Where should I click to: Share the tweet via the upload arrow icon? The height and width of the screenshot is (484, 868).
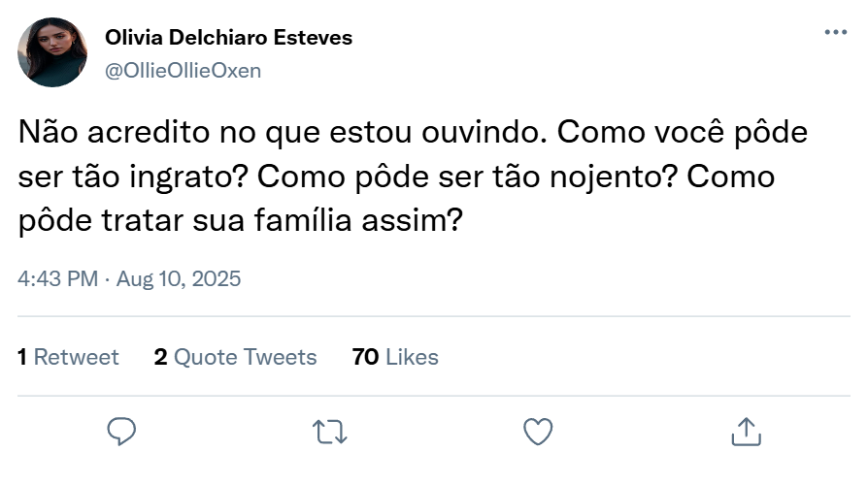(746, 431)
